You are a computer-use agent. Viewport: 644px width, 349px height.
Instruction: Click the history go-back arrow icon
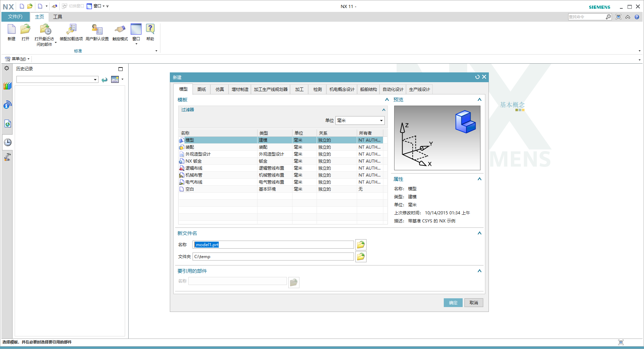(104, 80)
